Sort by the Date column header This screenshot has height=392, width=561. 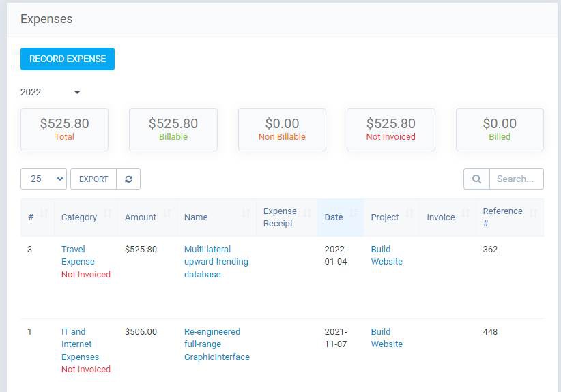pyautogui.click(x=334, y=217)
